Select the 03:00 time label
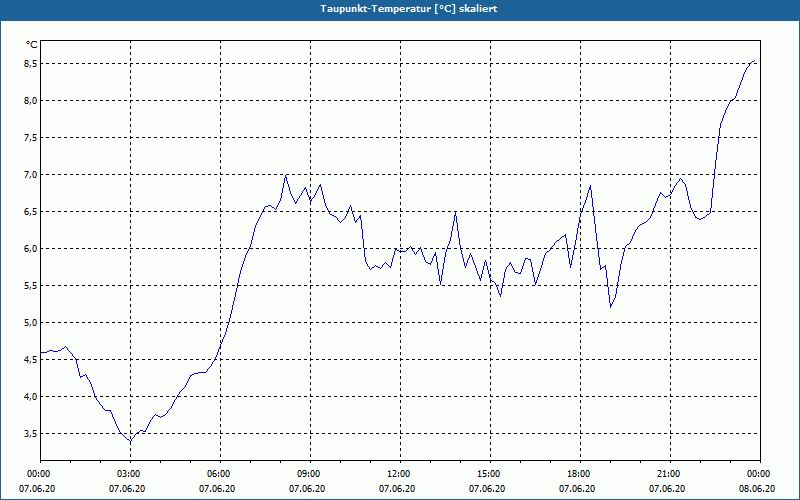The image size is (800, 500). pyautogui.click(x=131, y=474)
